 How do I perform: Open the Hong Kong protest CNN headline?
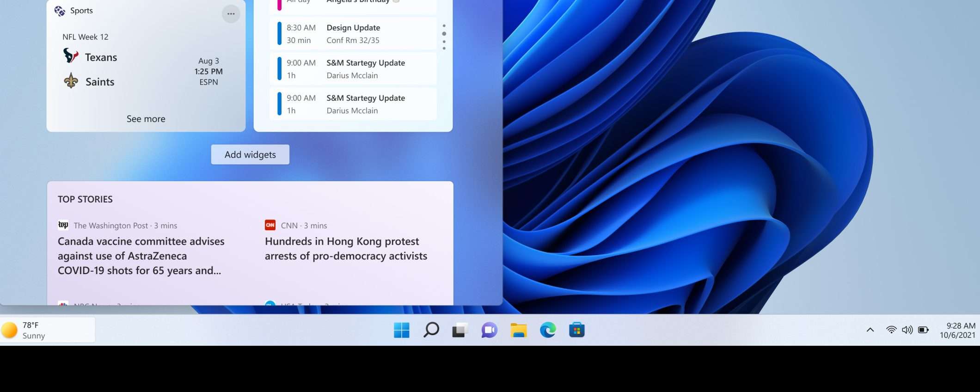click(x=346, y=248)
